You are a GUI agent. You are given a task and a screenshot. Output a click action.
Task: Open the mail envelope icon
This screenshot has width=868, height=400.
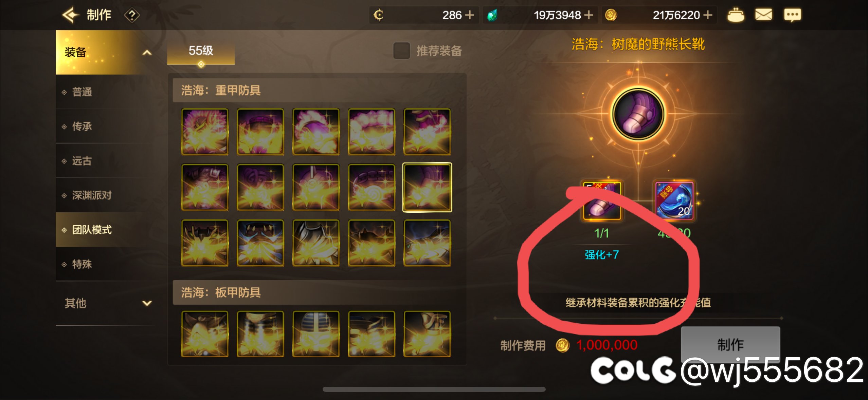[x=763, y=15]
